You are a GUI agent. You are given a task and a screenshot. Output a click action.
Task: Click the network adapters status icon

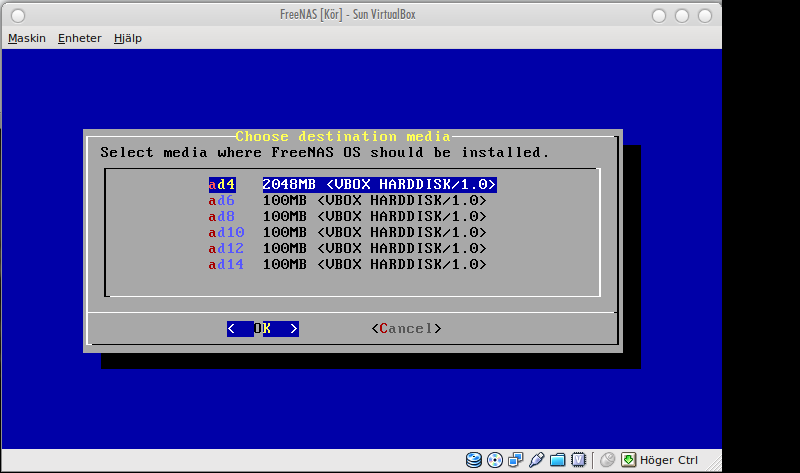[516, 460]
